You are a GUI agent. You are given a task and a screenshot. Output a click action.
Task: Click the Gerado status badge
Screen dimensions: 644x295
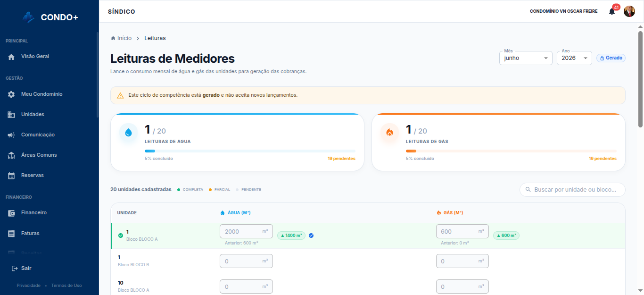(x=611, y=58)
